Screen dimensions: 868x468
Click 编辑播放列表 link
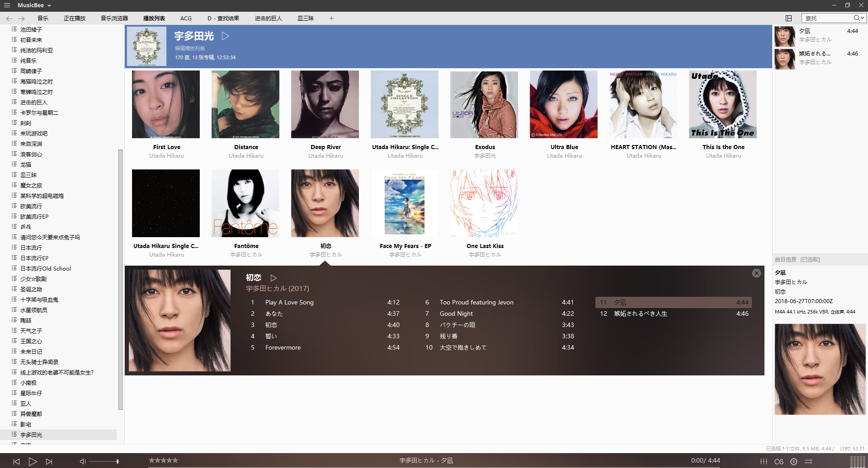(190, 48)
